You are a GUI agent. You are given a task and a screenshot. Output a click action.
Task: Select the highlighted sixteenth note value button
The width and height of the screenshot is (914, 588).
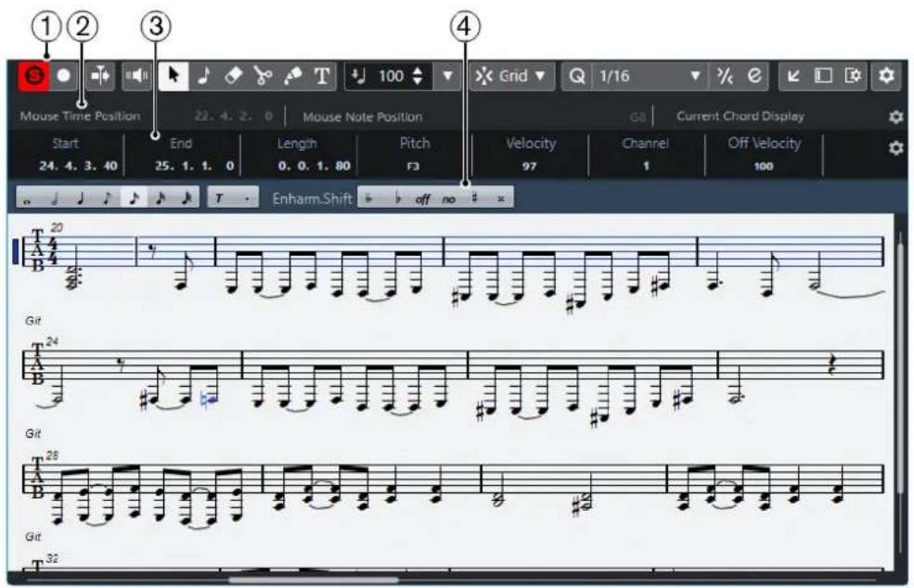pyautogui.click(x=134, y=198)
